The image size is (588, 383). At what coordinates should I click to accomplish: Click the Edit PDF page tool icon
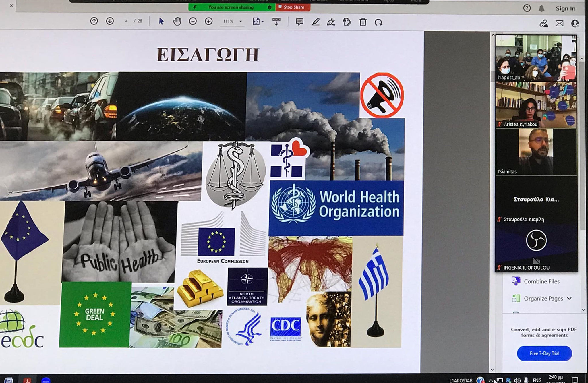pyautogui.click(x=347, y=22)
